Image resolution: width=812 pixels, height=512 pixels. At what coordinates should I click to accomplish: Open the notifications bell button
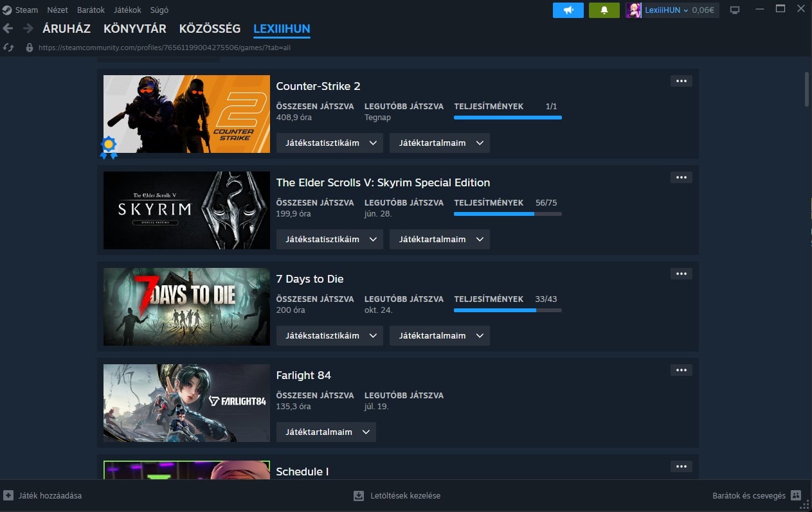pos(604,10)
